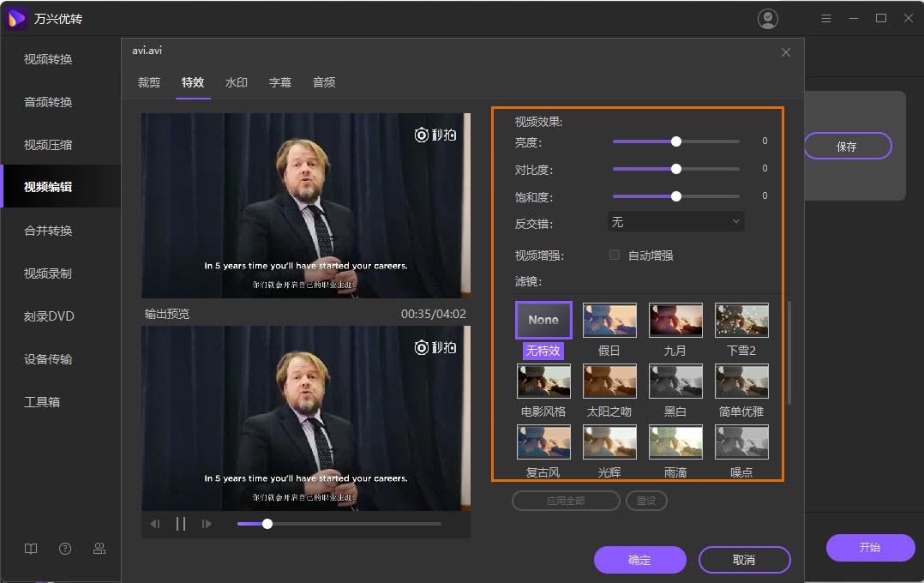Select the 黑白 filter thumbnail

[675, 382]
